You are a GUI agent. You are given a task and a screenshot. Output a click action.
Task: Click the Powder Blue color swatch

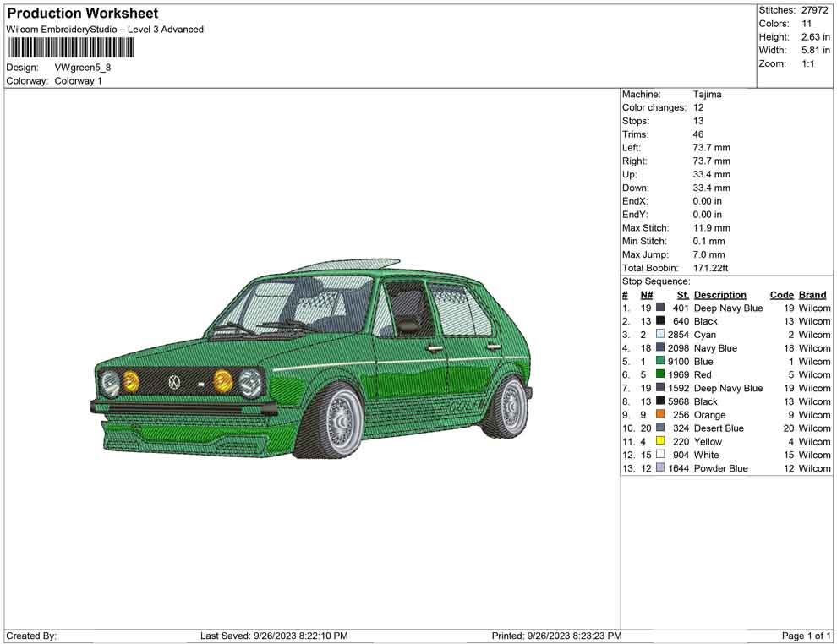(x=660, y=468)
